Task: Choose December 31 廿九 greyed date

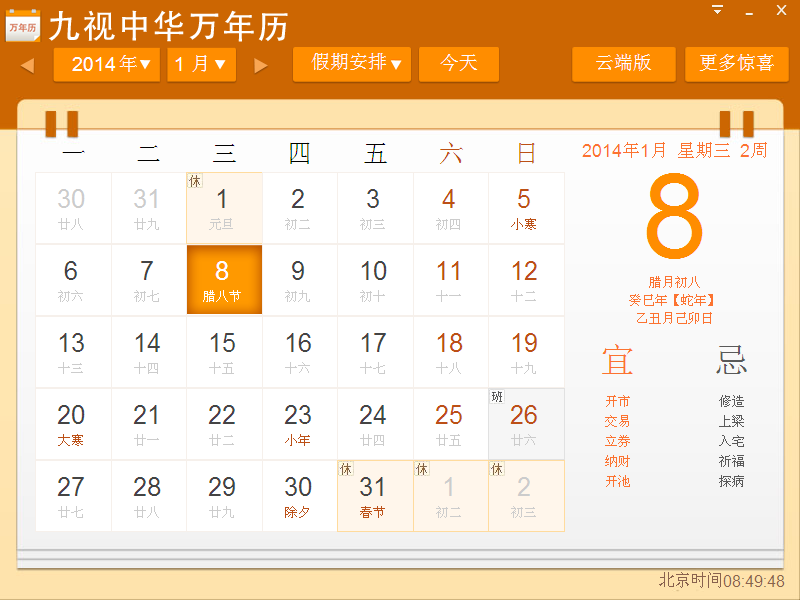Action: pos(149,208)
